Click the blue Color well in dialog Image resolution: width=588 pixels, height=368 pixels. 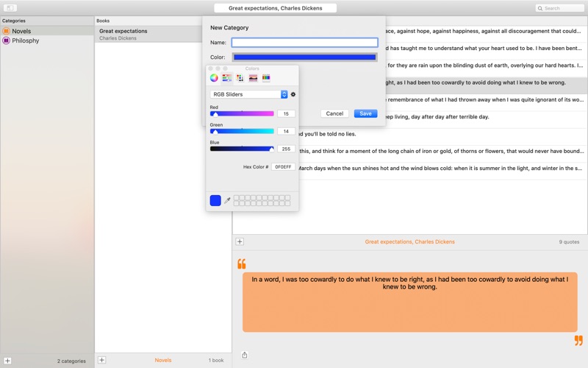pos(304,57)
